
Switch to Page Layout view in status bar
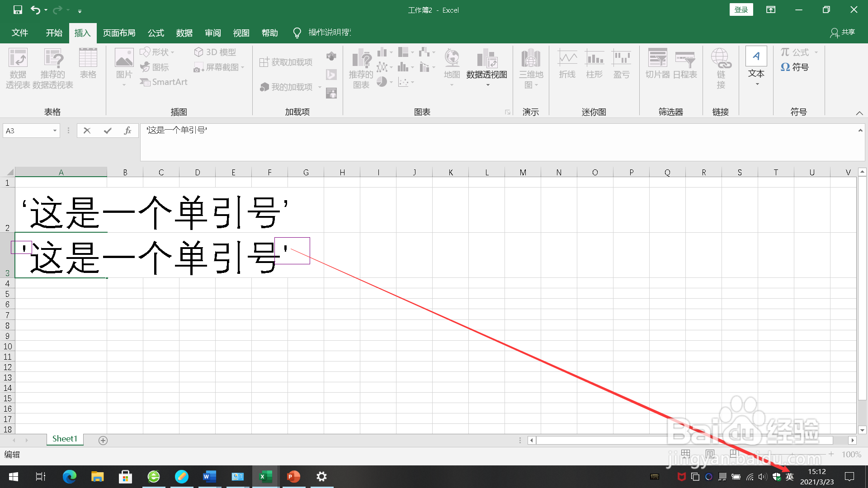tap(710, 454)
